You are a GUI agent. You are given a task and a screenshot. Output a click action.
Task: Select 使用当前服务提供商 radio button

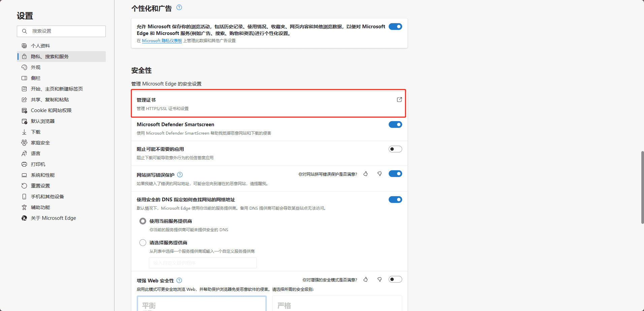click(143, 221)
